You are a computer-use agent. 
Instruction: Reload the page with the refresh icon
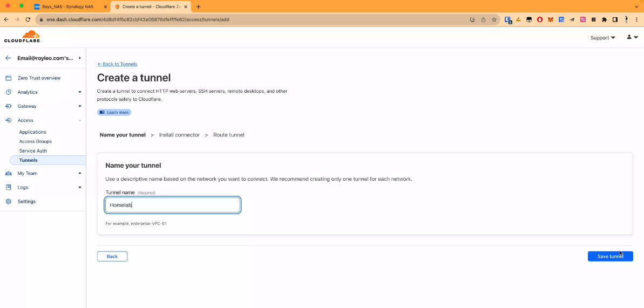click(x=28, y=19)
